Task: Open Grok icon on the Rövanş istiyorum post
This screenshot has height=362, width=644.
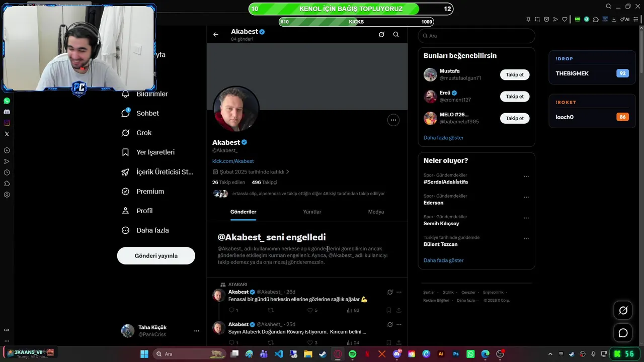Action: [390, 325]
